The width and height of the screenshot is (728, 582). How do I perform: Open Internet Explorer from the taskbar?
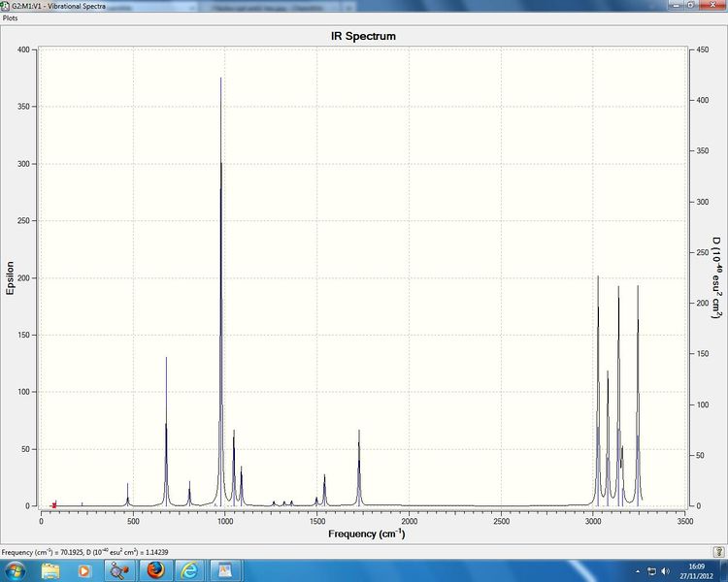[190, 571]
